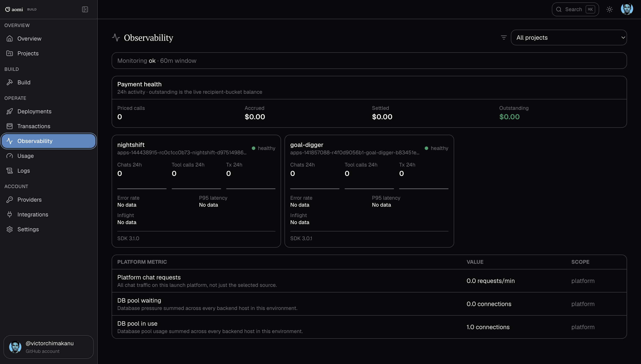
Task: Click the Integrations plug icon
Action: click(10, 214)
